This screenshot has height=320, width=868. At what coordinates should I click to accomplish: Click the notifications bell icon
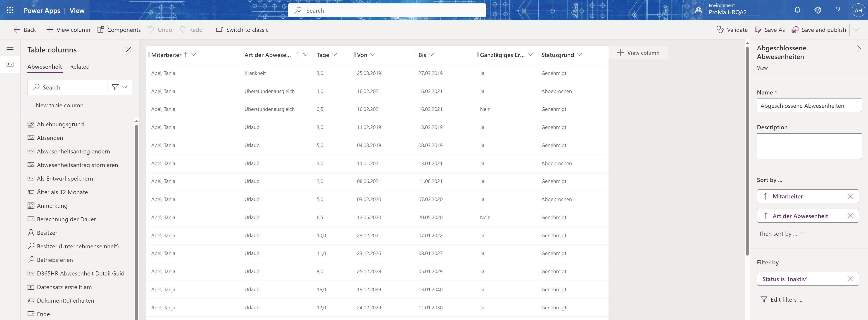[797, 10]
